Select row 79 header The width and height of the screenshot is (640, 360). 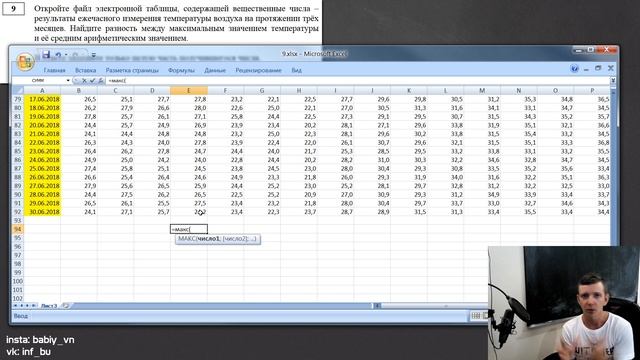18,99
